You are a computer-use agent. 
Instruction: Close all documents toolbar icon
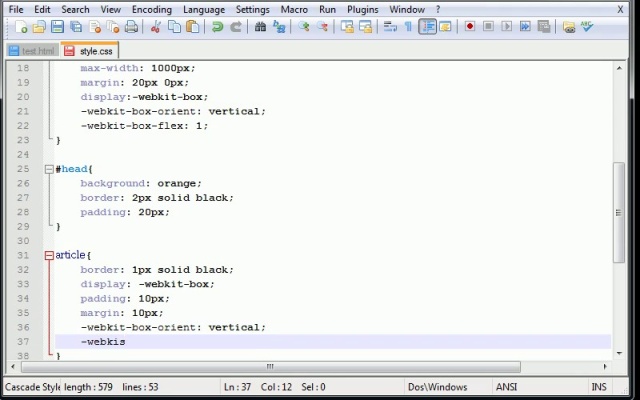coord(113,27)
